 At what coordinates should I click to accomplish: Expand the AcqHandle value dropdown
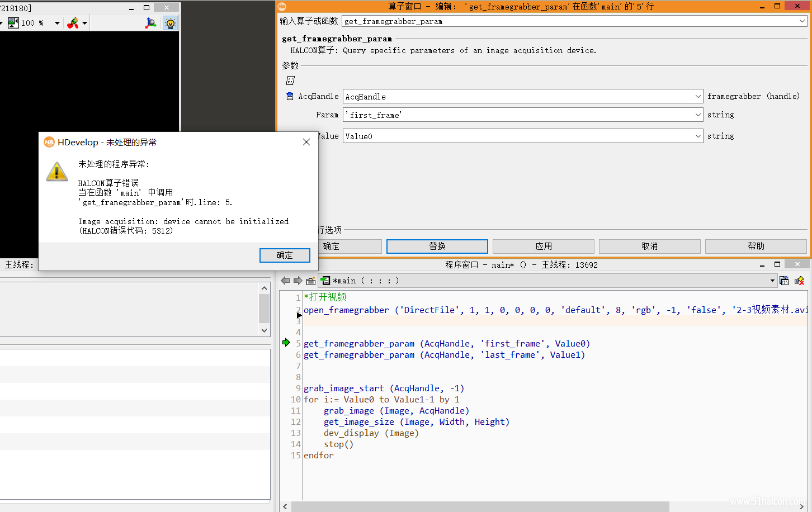tap(698, 96)
